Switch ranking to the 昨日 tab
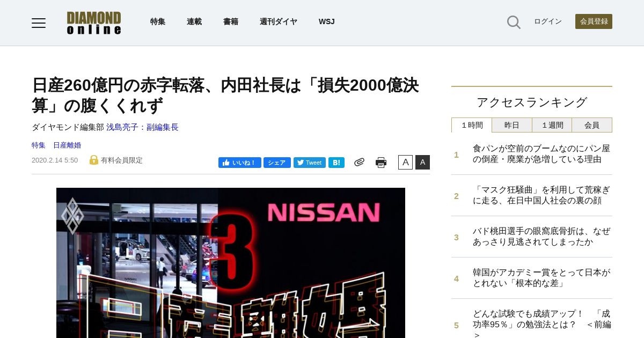The width and height of the screenshot is (644, 338). [512, 125]
